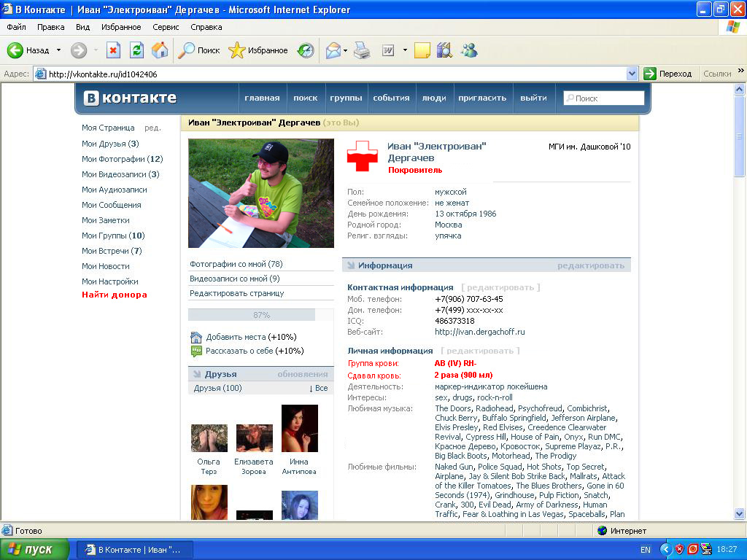747x560 pixels.
Task: Stop page loading with red X icon
Action: click(113, 50)
